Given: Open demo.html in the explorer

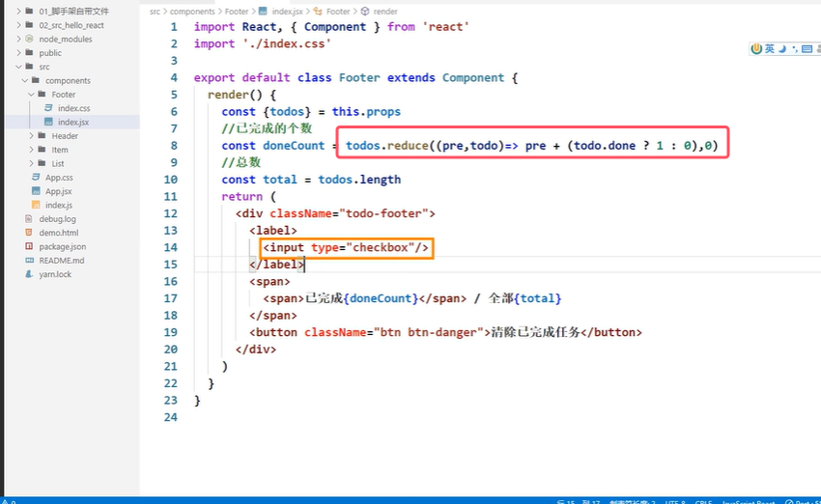Looking at the screenshot, I should tap(59, 233).
